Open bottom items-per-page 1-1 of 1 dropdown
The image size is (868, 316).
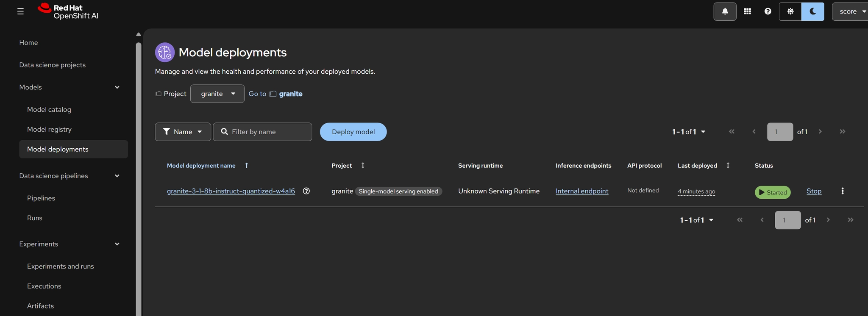coord(697,220)
